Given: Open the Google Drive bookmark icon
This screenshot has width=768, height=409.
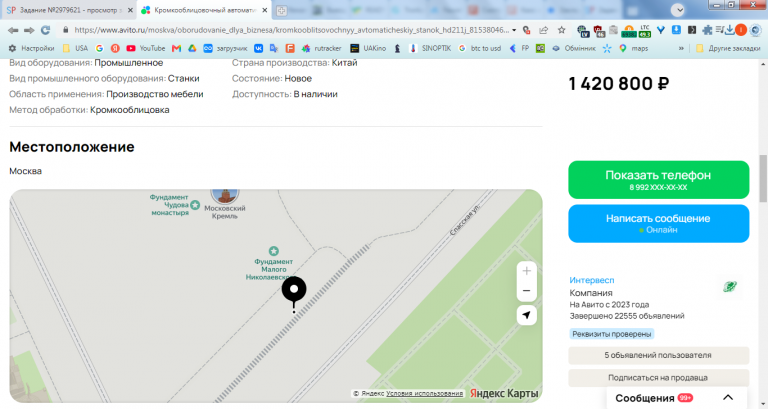Looking at the screenshot, I should pyautogui.click(x=192, y=48).
